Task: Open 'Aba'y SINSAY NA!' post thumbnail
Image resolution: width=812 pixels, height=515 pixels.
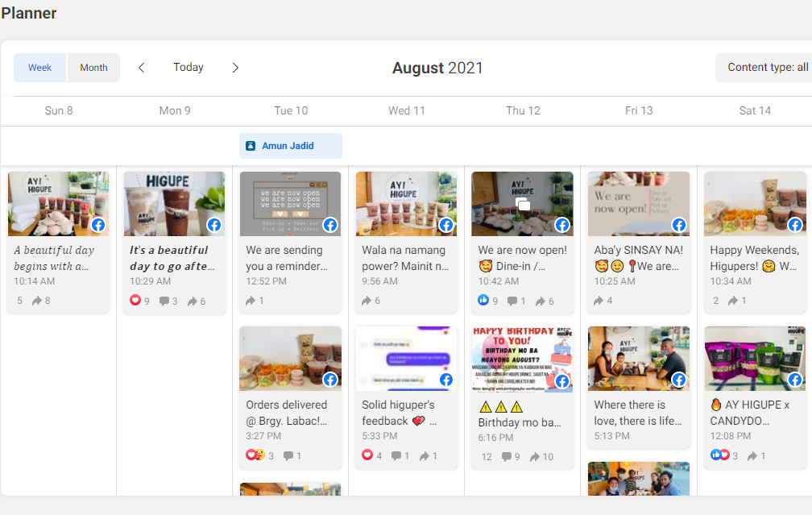Action: coord(639,204)
